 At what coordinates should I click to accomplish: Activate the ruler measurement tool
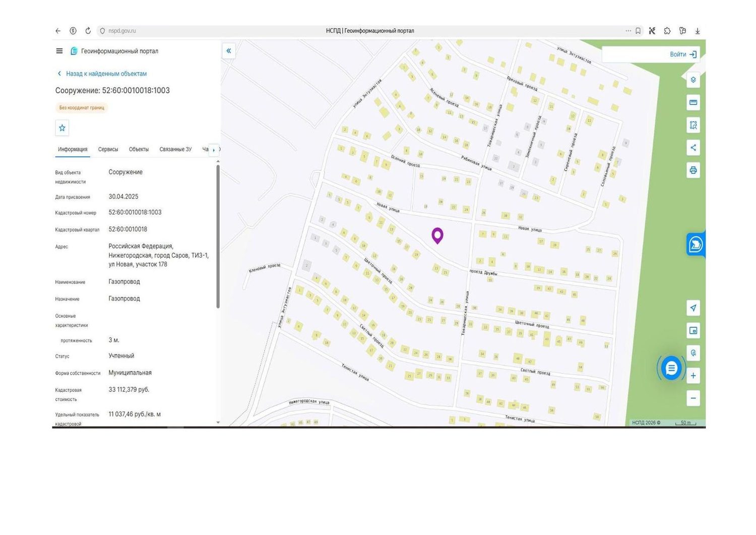tap(693, 102)
